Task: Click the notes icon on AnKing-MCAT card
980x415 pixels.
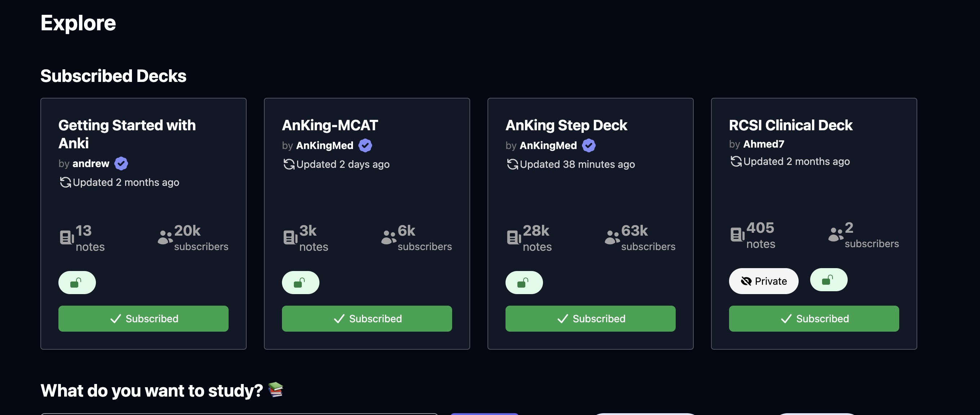Action: [x=290, y=237]
